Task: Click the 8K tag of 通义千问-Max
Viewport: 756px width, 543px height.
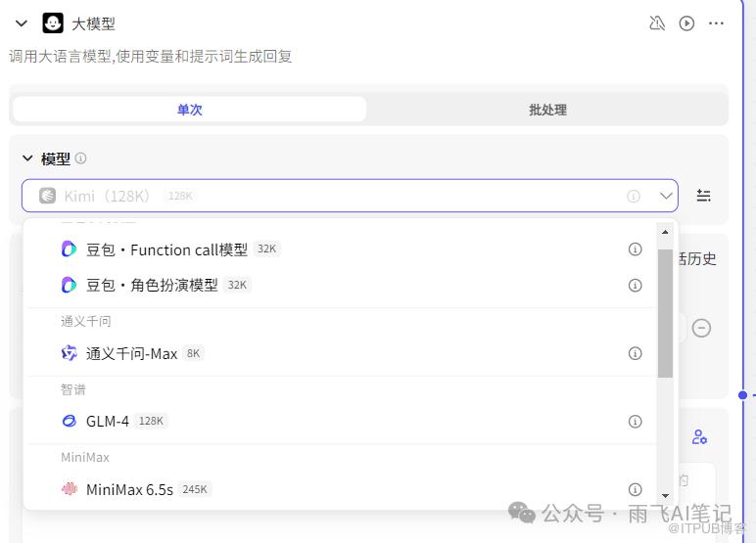Action: point(193,353)
